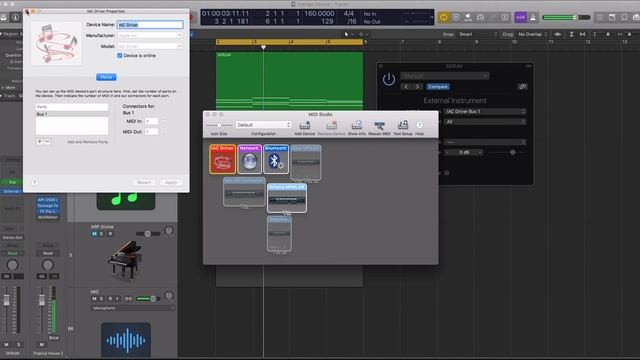Click the yellow cycle range in ruler
Viewport: 640px width, 360px height.
[x=289, y=42]
